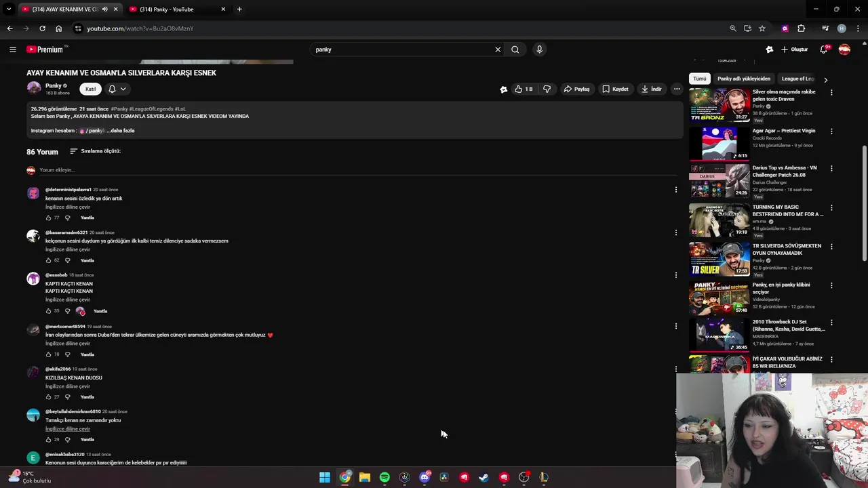Start voice search with the microphone icon
The image size is (868, 488).
point(539,49)
